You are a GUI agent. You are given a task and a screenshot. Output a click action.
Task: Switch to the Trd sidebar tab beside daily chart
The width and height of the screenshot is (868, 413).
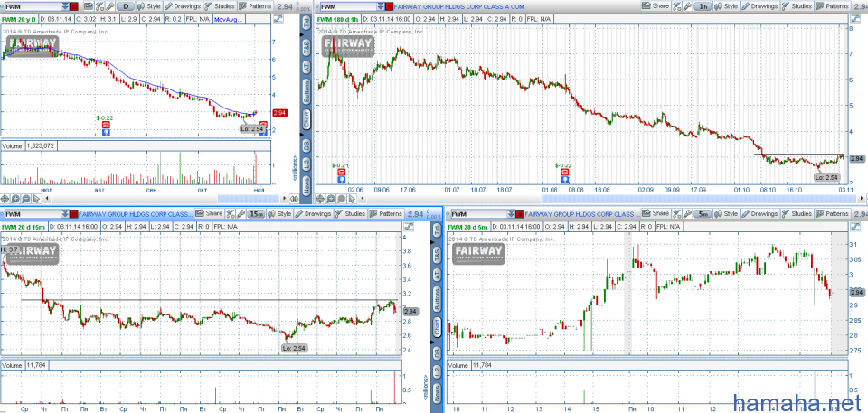click(x=307, y=23)
